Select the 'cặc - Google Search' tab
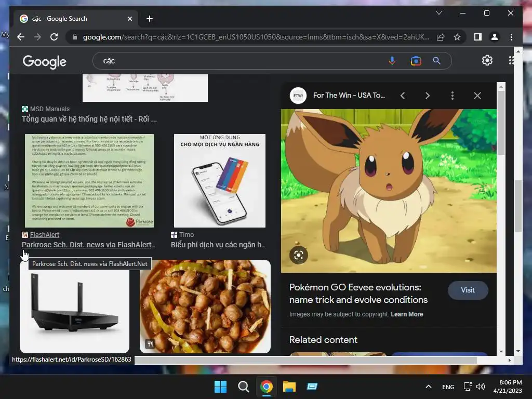Image resolution: width=532 pixels, height=399 pixels. pyautogui.click(x=76, y=19)
